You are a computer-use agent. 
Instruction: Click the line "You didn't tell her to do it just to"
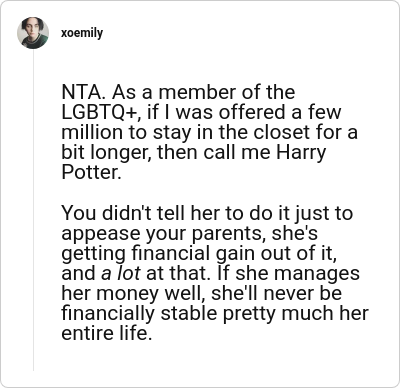point(207,213)
